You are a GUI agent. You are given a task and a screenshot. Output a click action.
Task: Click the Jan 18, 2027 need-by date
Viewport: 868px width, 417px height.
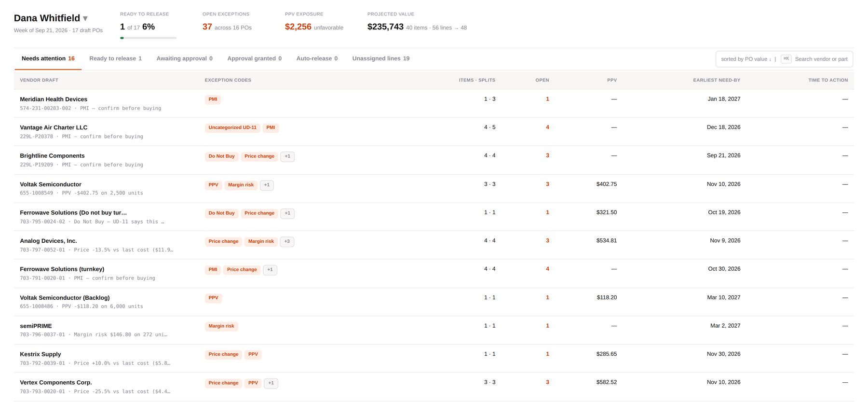[724, 99]
